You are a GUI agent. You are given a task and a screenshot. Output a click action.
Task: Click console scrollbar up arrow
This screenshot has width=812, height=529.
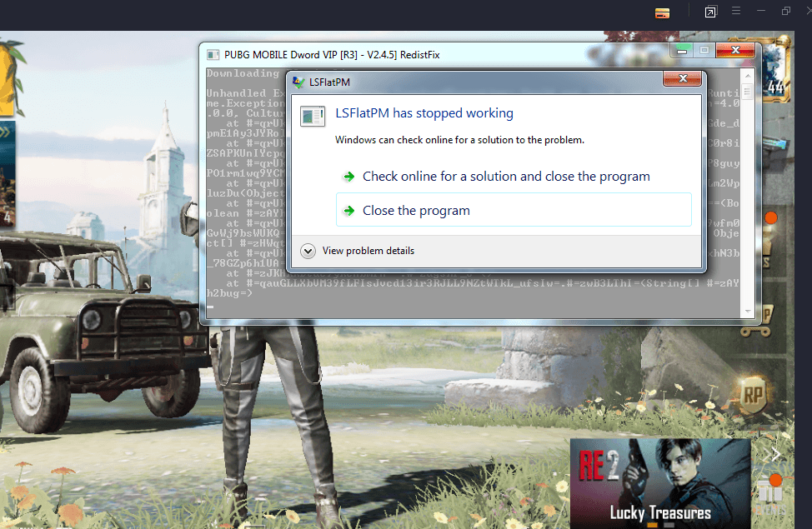click(747, 76)
